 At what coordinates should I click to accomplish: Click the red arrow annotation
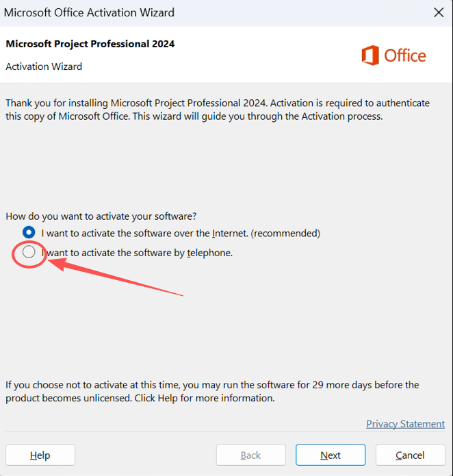click(123, 279)
